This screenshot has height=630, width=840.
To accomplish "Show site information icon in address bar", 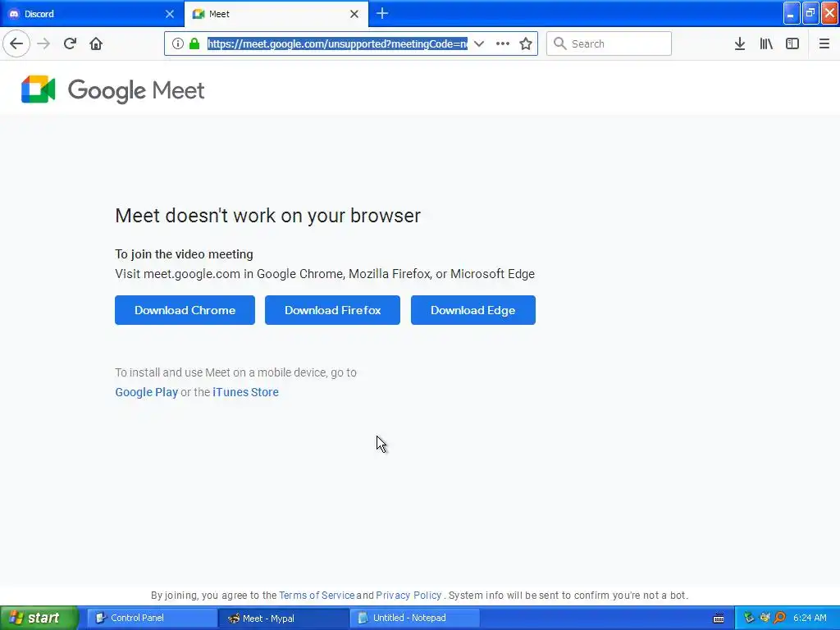I will pyautogui.click(x=178, y=43).
